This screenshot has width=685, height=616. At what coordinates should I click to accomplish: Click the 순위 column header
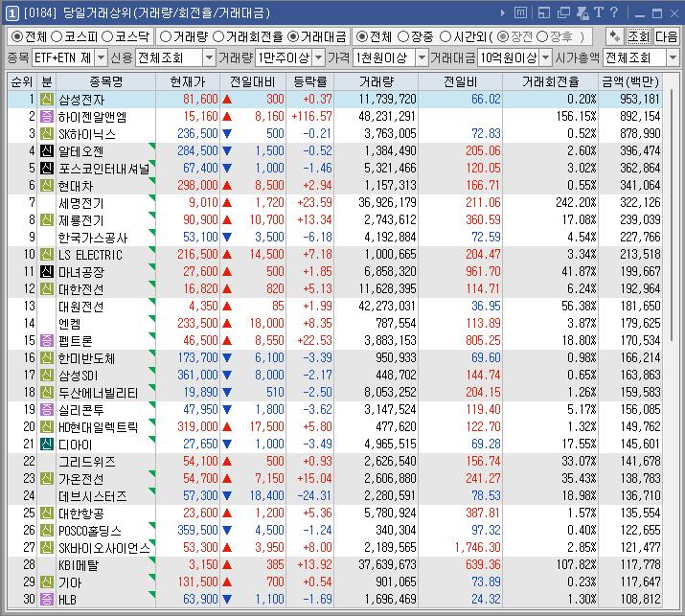pos(22,81)
